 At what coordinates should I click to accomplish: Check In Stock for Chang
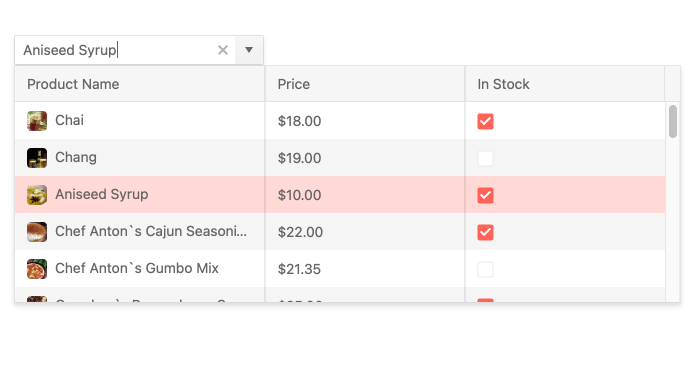pos(485,158)
